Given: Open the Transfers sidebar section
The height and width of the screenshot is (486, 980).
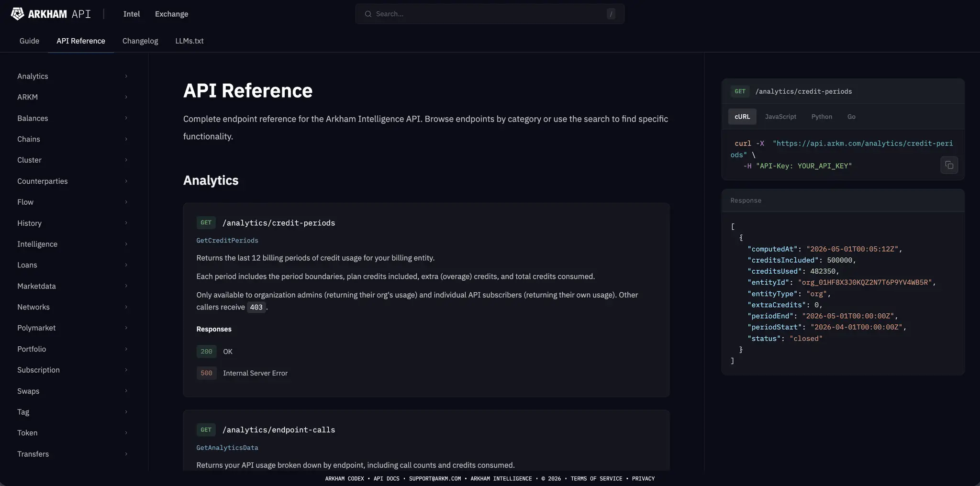Looking at the screenshot, I should tap(72, 454).
